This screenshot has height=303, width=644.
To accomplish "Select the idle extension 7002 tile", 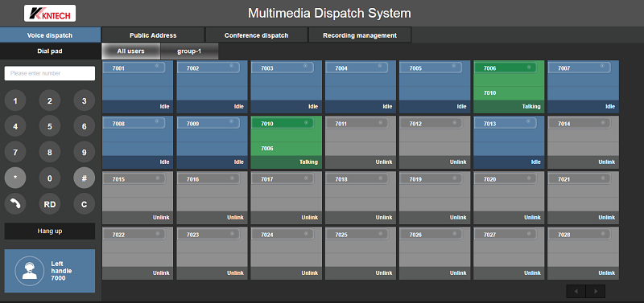I will click(x=212, y=87).
